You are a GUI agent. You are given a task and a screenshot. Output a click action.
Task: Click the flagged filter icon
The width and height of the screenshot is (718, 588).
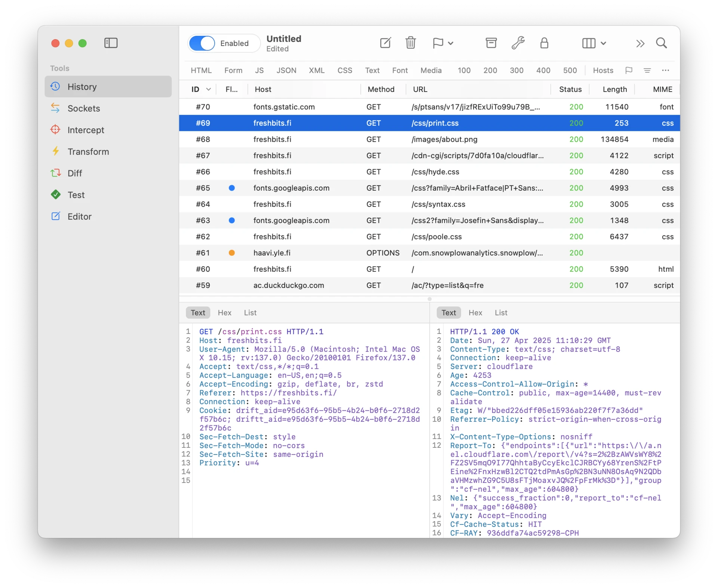coord(629,70)
